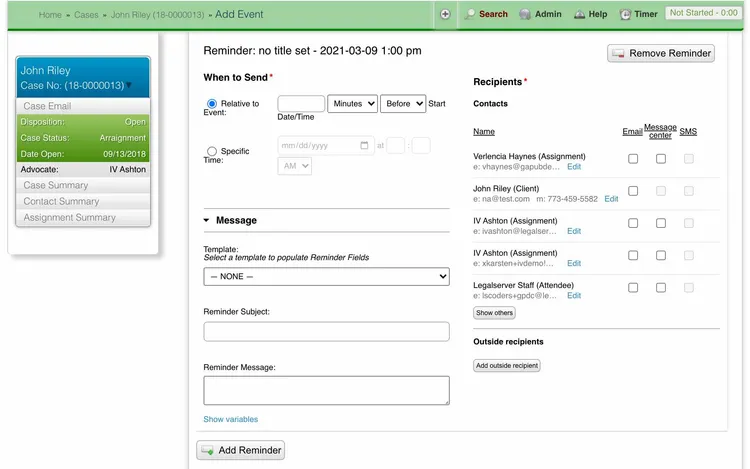The width and height of the screenshot is (750, 469).
Task: Click the plus icon in the top bar
Action: pos(445,14)
